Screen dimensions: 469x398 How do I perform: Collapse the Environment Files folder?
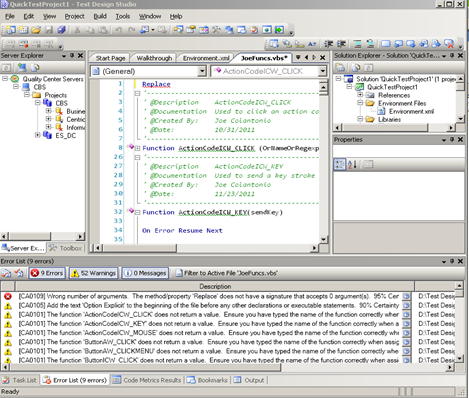tap(360, 103)
